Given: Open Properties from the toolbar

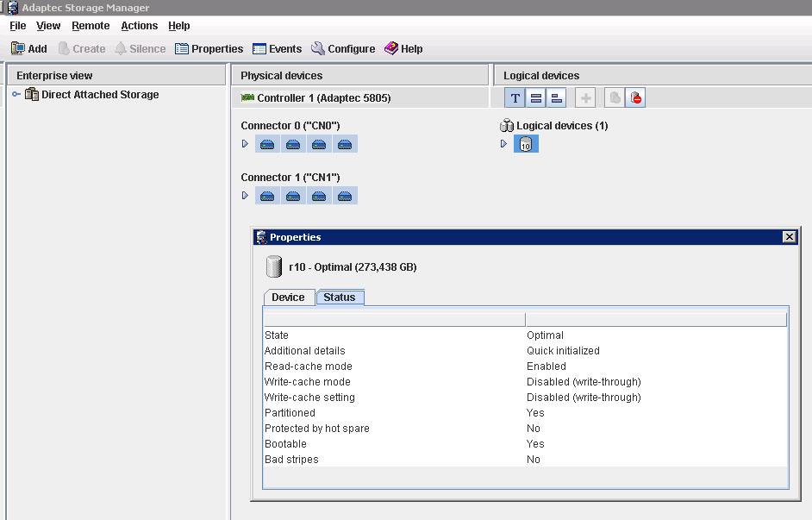Looking at the screenshot, I should 209,49.
